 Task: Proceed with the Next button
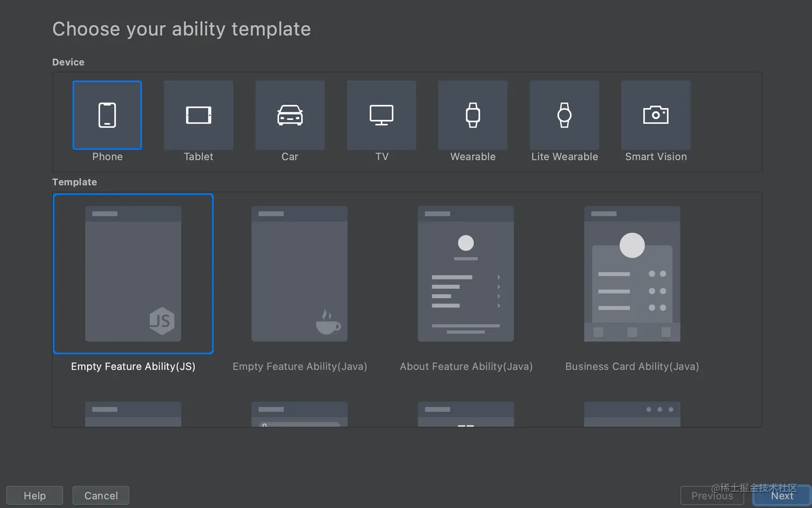782,496
